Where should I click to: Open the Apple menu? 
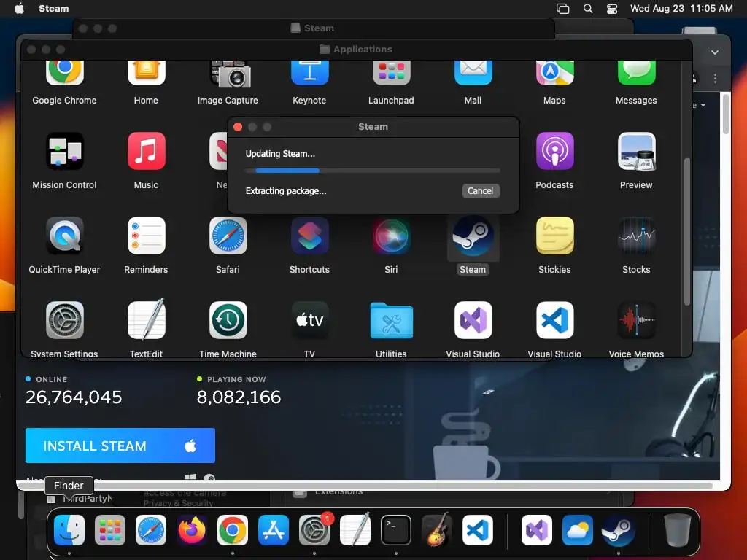[19, 9]
